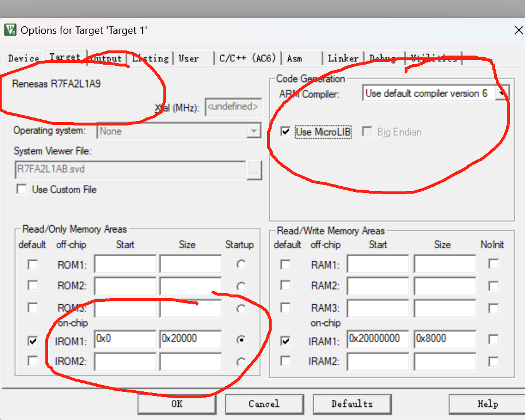The image size is (525, 420).
Task: Click the Xtal (MHz) input field
Action: coord(233,107)
